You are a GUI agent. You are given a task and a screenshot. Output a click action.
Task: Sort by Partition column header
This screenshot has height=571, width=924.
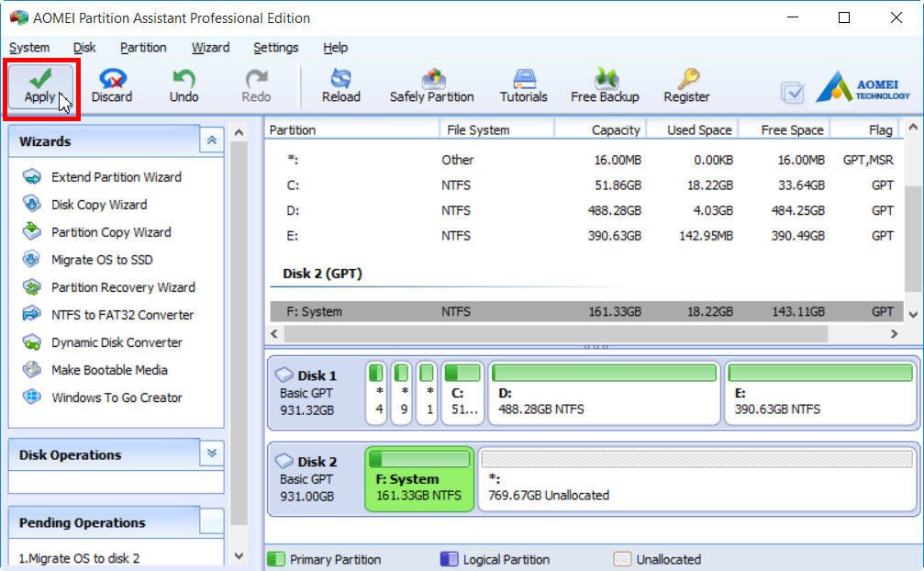(x=352, y=129)
